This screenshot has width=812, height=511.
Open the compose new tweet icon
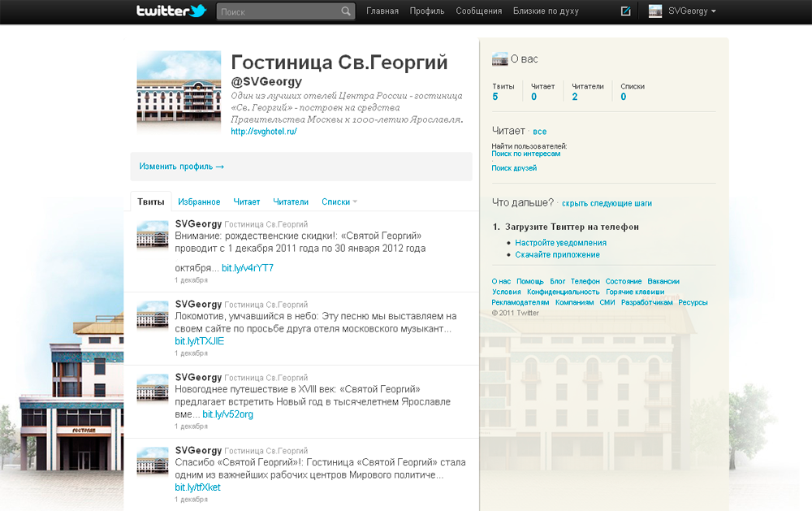[x=625, y=11]
